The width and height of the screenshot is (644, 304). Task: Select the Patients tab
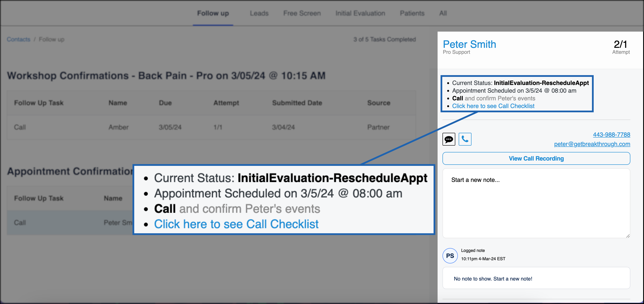click(412, 13)
